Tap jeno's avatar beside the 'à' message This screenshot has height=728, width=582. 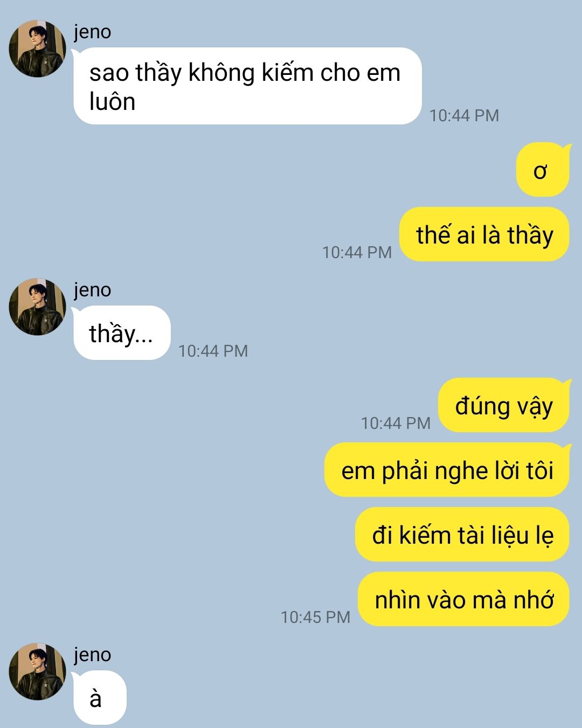(37, 671)
